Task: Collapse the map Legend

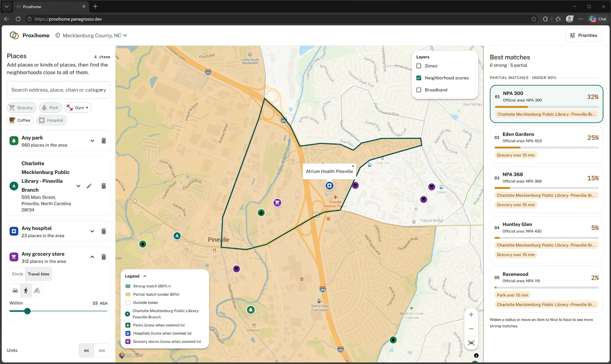Action: (136, 276)
